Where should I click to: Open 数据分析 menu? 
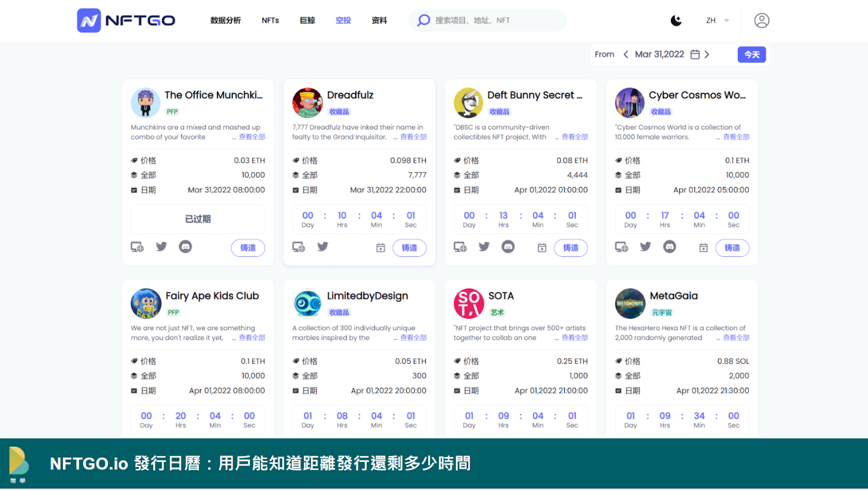pos(226,21)
